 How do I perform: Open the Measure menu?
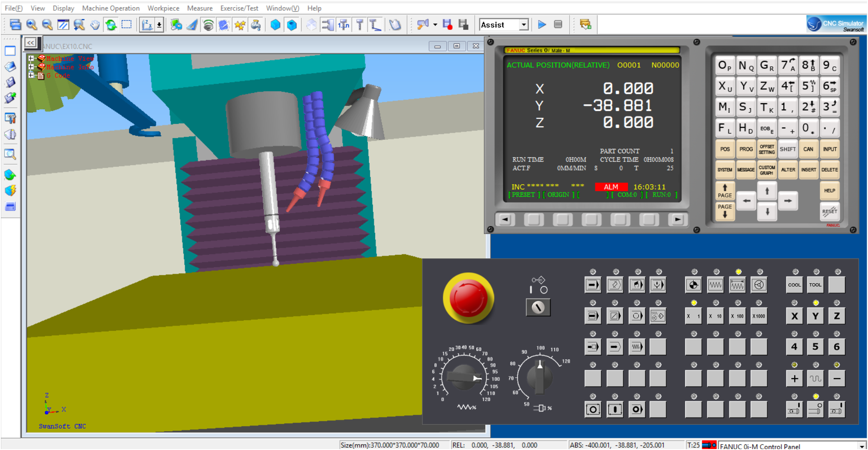(200, 8)
